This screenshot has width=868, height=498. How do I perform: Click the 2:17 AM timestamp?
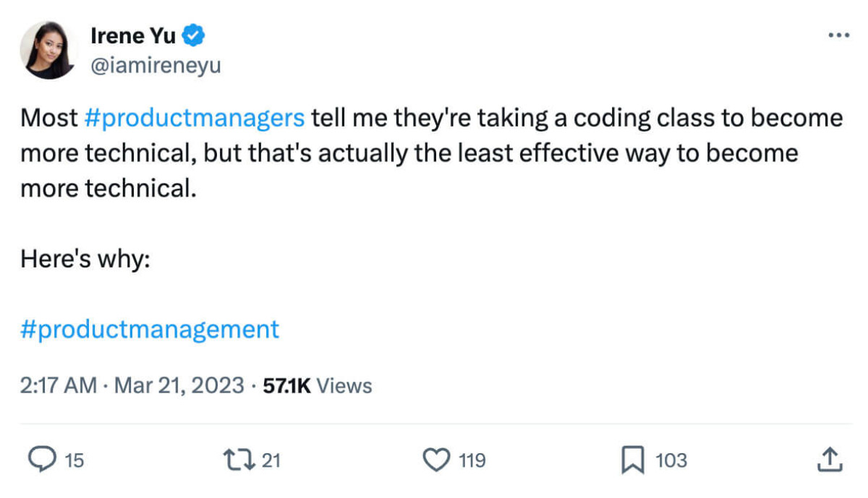point(58,386)
